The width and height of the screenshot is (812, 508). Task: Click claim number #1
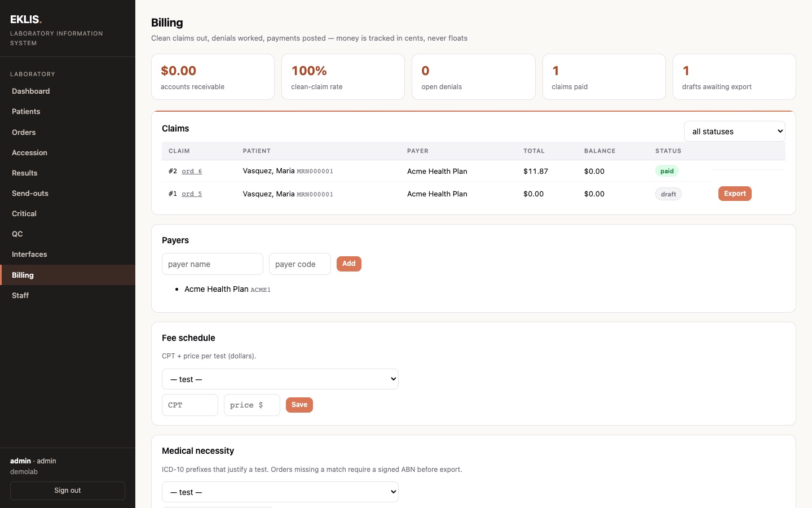pos(173,194)
